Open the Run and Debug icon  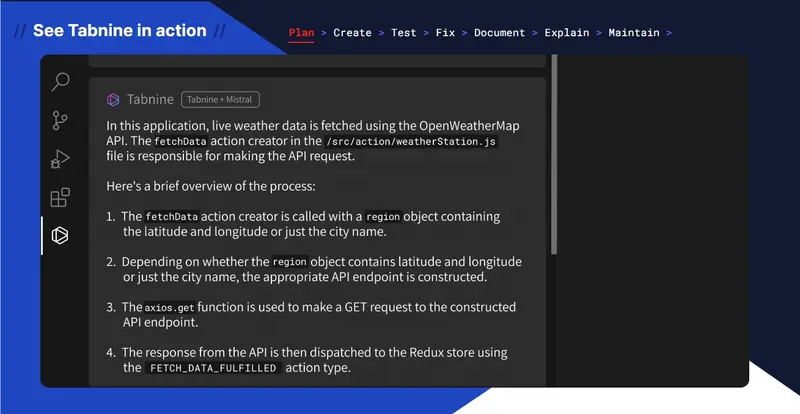60,159
